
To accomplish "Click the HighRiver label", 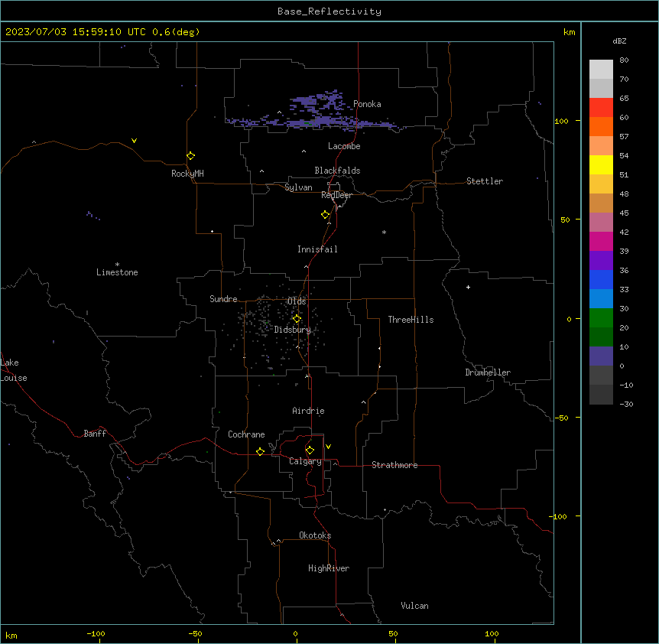I will point(329,568).
